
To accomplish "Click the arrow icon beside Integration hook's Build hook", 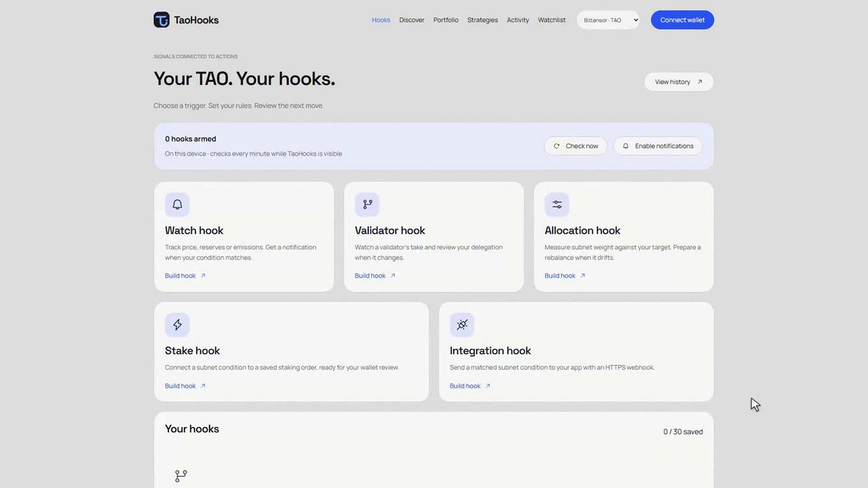I will coord(488,386).
